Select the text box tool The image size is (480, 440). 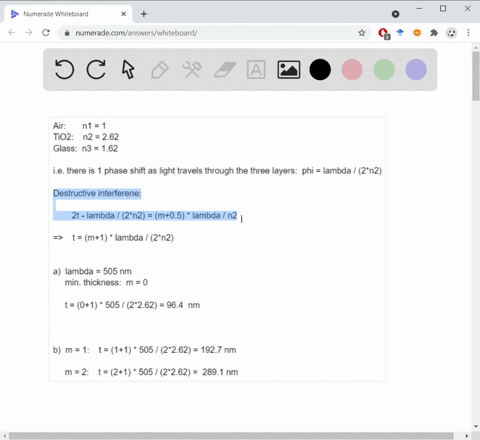[256, 69]
